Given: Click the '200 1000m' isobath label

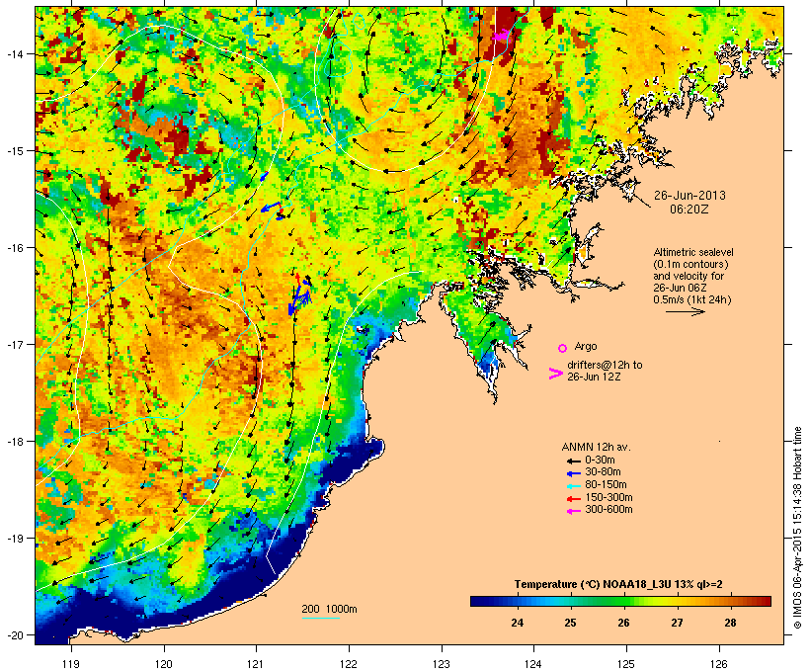Looking at the screenshot, I should [329, 609].
